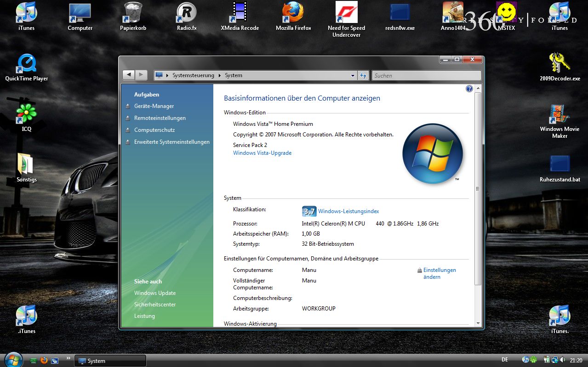
Task: Click 'Windows Vista™ Home Premium' text
Action: click(273, 124)
